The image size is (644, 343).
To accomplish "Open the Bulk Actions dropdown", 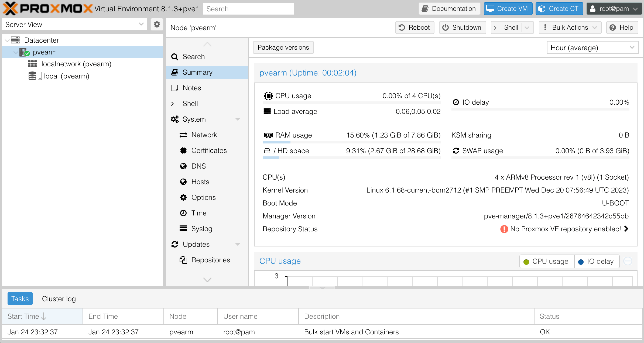I will coord(570,28).
